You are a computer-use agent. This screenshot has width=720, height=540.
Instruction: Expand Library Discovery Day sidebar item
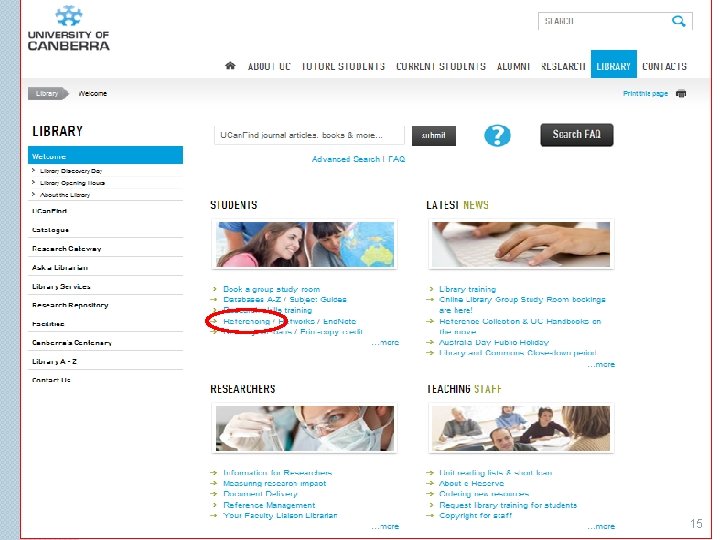point(71,171)
